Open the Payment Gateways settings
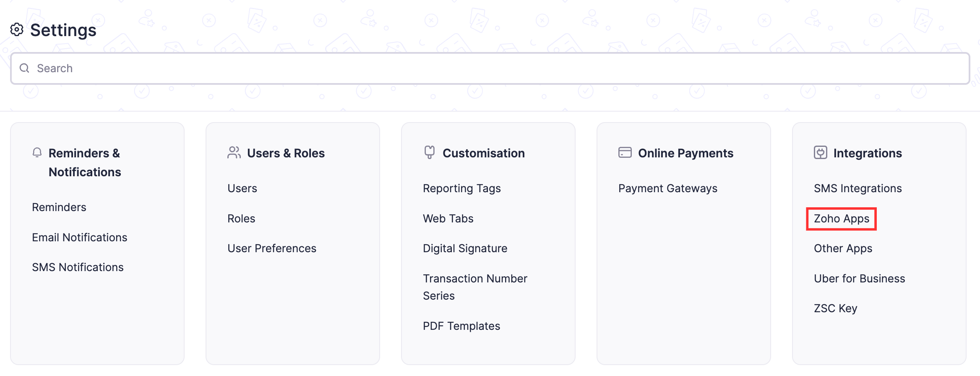 point(667,188)
